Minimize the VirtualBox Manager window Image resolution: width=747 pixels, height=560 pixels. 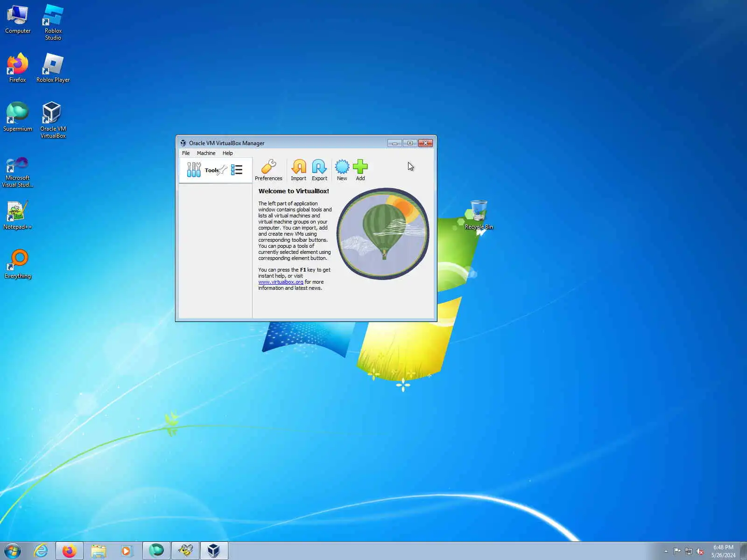pos(395,143)
